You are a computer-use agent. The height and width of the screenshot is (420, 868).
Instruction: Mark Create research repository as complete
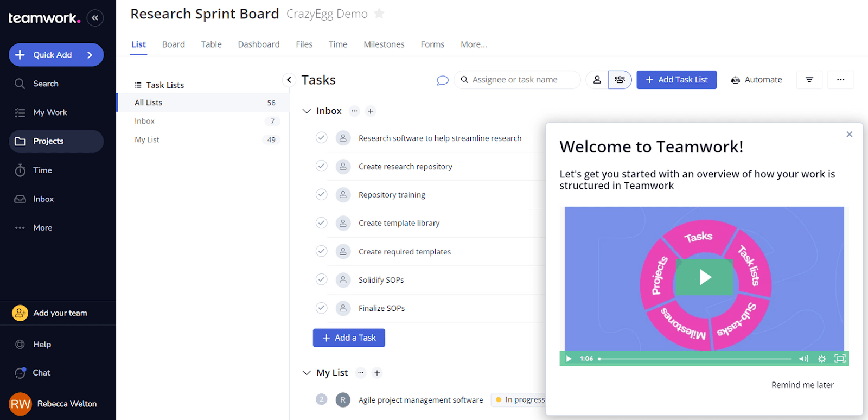[x=322, y=166]
